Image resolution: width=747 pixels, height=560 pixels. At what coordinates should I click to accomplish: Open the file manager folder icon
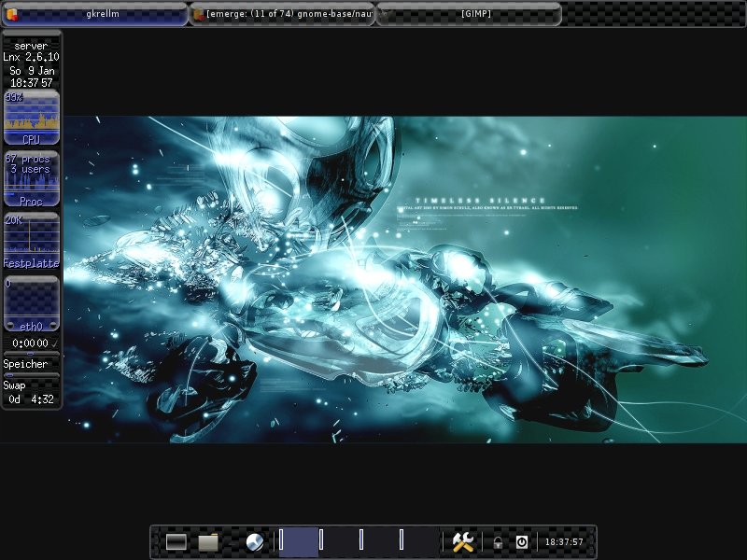tap(208, 542)
